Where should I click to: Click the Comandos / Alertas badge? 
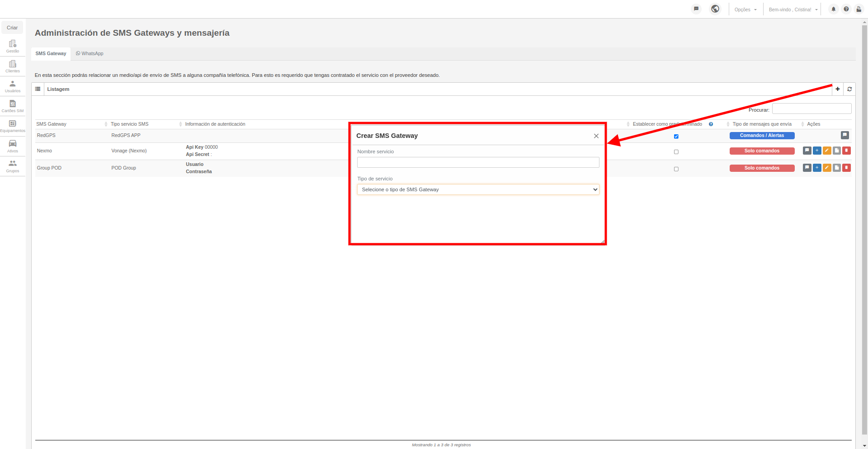coord(762,135)
